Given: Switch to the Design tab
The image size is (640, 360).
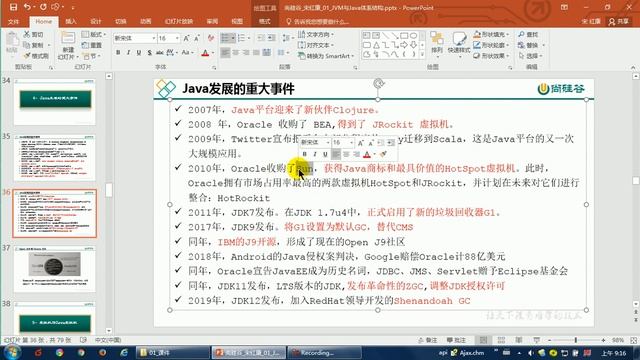Looking at the screenshot, I should pos(96,21).
